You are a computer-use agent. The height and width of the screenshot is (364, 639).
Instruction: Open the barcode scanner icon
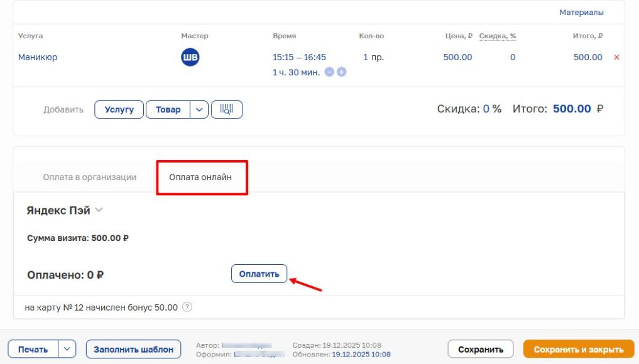pyautogui.click(x=227, y=109)
